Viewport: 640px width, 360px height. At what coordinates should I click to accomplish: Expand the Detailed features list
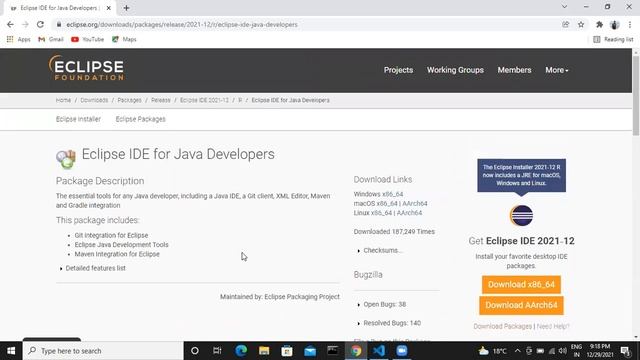[96, 268]
